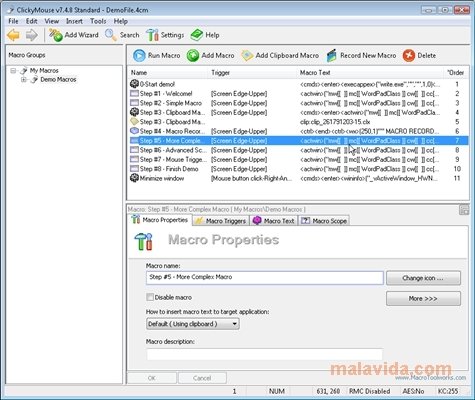Click the red Delete icon
The image size is (475, 400).
409,56
